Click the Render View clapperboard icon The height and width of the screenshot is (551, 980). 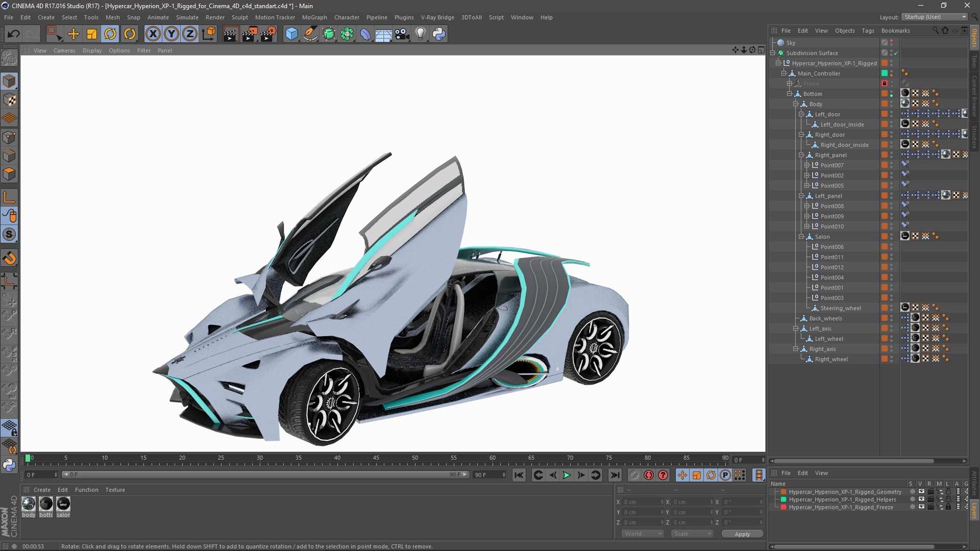click(230, 34)
